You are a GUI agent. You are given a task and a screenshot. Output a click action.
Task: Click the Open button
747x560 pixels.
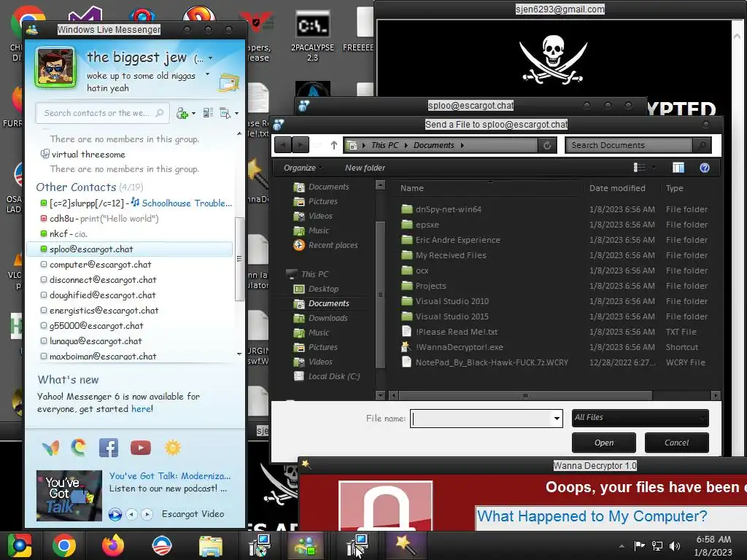603,443
